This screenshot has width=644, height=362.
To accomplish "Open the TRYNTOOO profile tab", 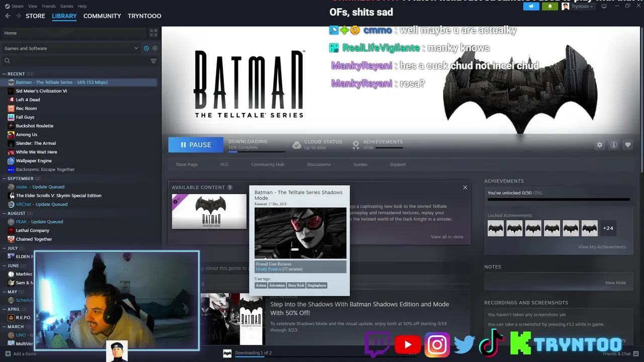I will tap(144, 16).
